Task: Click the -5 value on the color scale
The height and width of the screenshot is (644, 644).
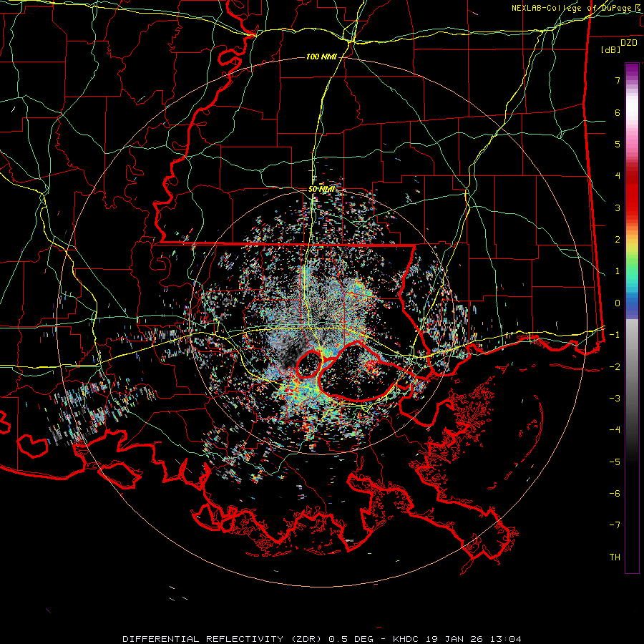Action: point(615,462)
